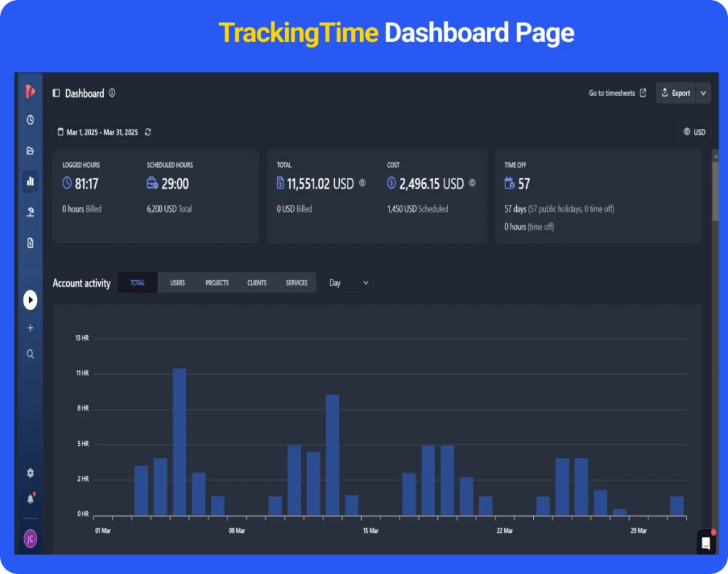Click the 22 Mar axis label
Image resolution: width=728 pixels, height=574 pixels.
[x=505, y=531]
